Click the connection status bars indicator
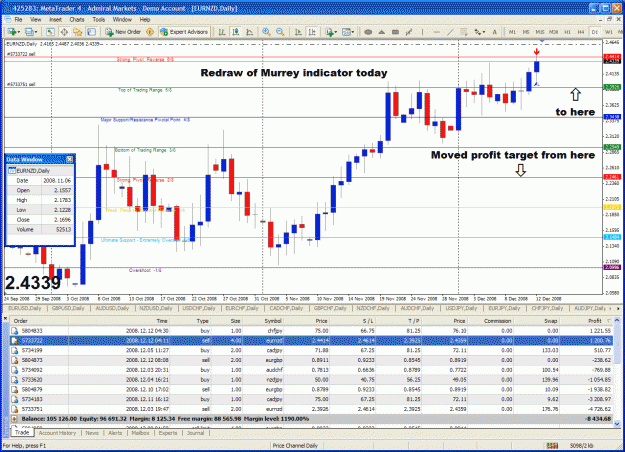Screen dimensions: 625x452 point(552,445)
